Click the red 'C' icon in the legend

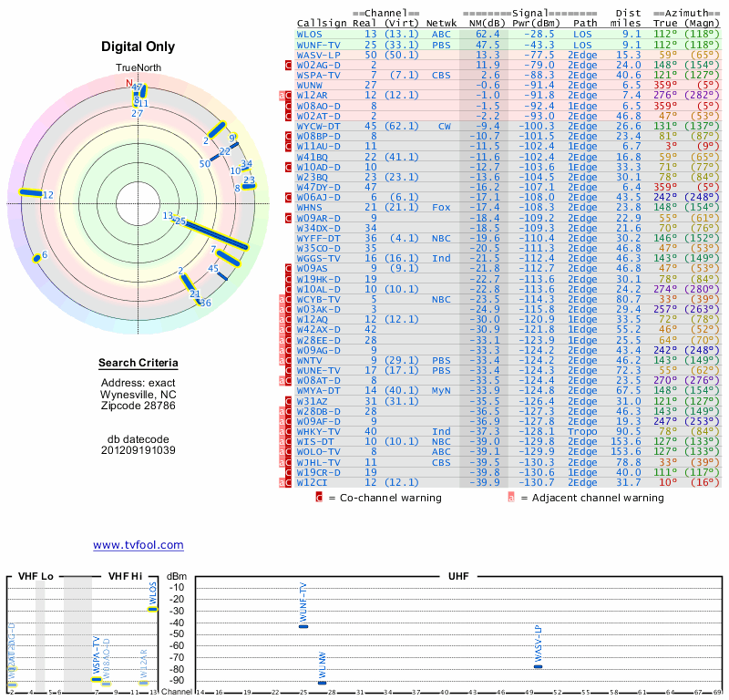pyautogui.click(x=319, y=498)
